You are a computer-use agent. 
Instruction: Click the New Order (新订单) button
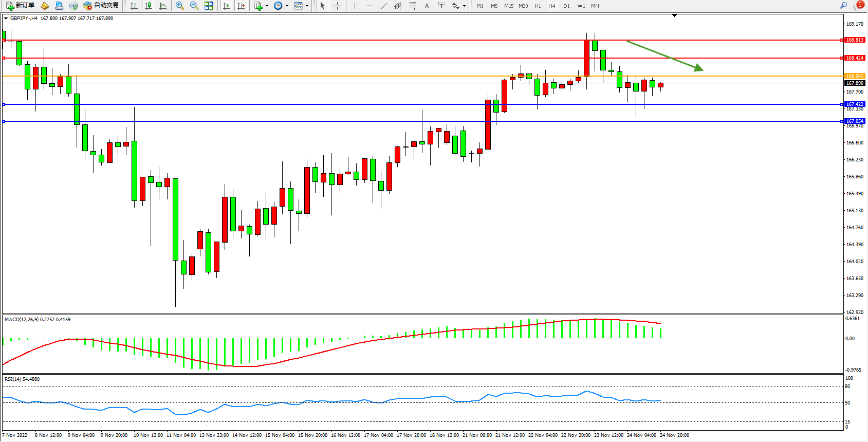21,6
